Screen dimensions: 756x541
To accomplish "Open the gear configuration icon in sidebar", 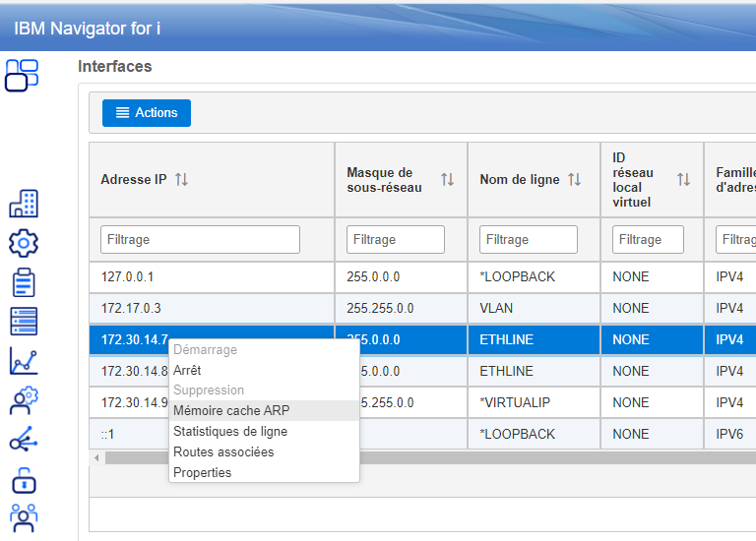I will pyautogui.click(x=24, y=243).
